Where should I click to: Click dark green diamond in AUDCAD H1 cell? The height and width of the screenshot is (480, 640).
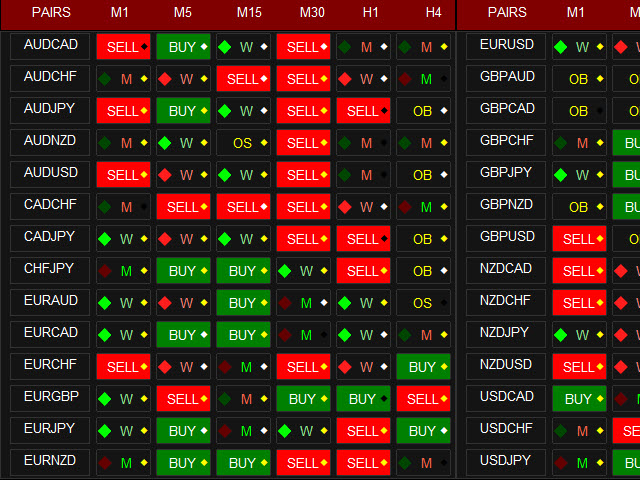pyautogui.click(x=344, y=47)
